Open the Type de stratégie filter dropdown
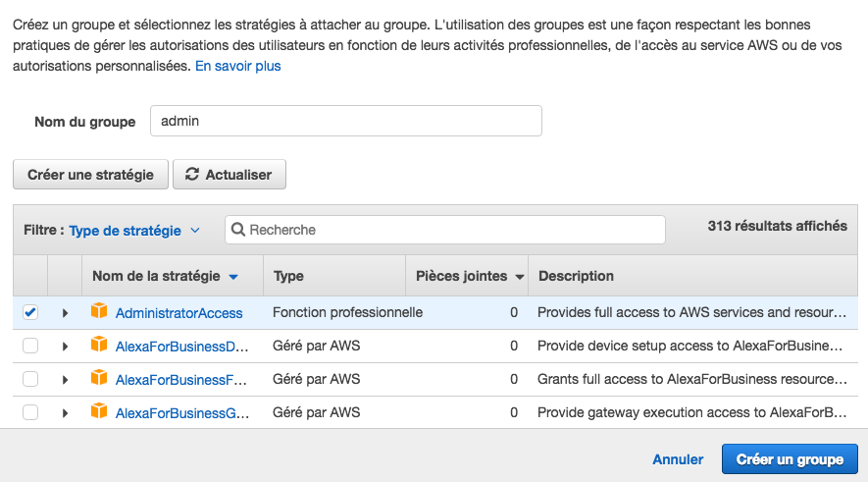 134,231
